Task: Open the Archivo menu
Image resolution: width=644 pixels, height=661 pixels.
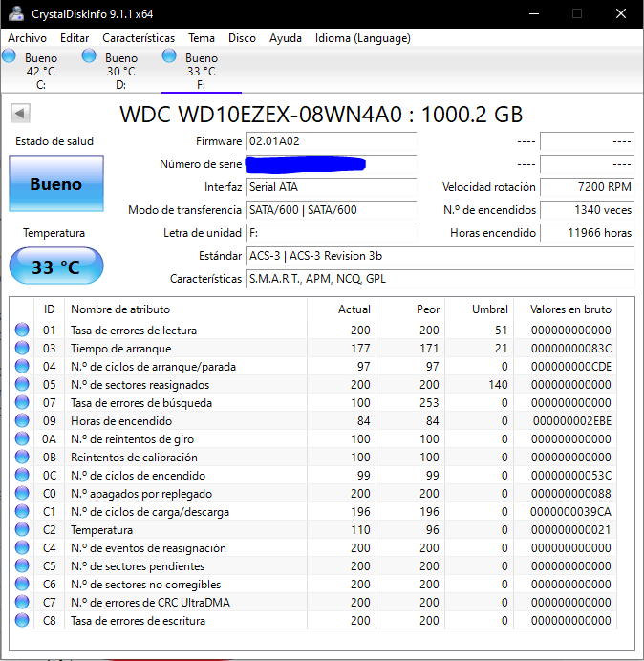Action: (x=27, y=38)
